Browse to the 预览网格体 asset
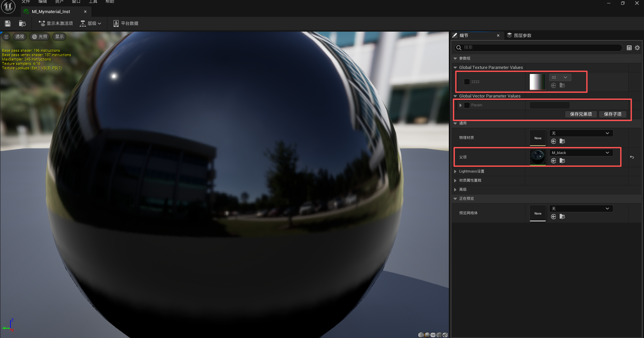Viewport: 644px width, 338px height. point(562,217)
